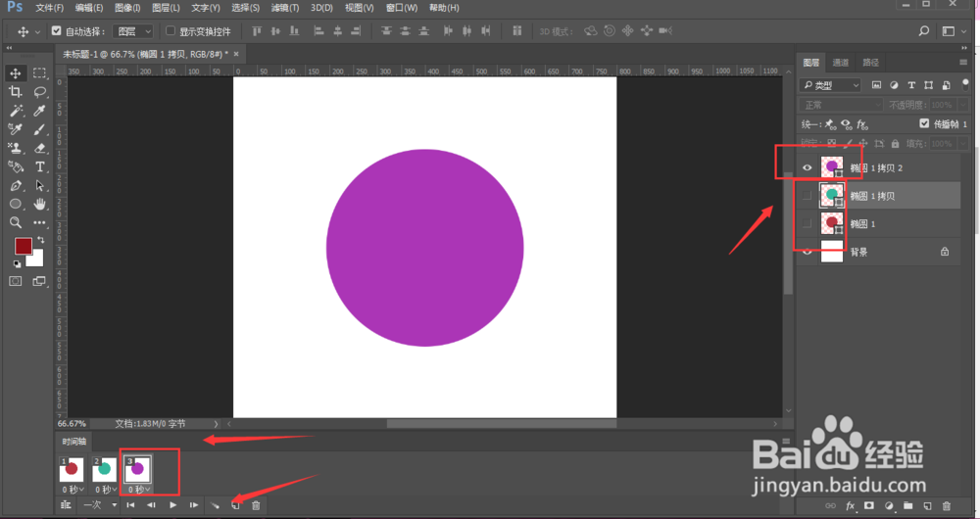Play the frame animation
The image size is (980, 519).
173,505
